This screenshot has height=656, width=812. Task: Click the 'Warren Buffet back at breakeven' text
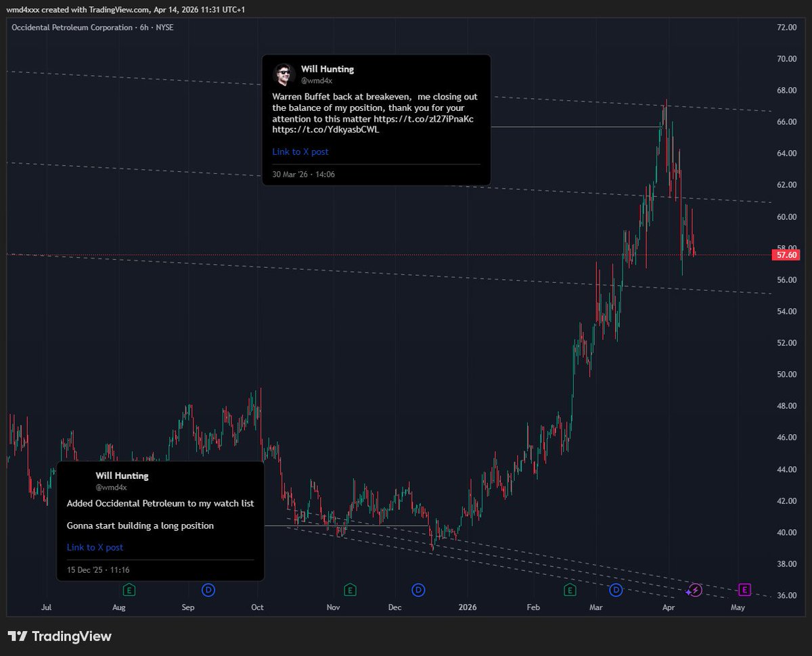[341, 97]
